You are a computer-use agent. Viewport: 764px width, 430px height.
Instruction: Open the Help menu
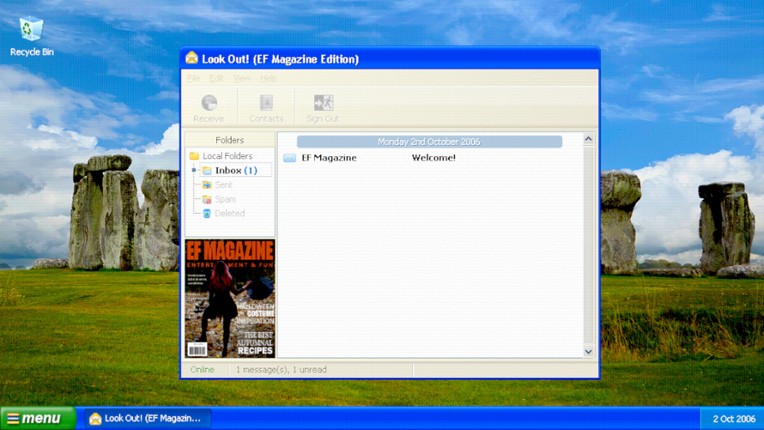268,78
